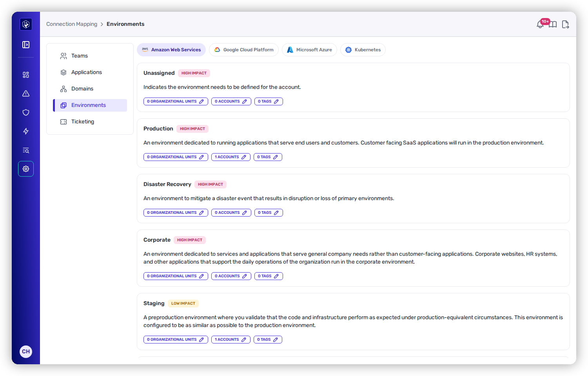Open the shield icon in sidebar
The image size is (588, 376).
[26, 112]
